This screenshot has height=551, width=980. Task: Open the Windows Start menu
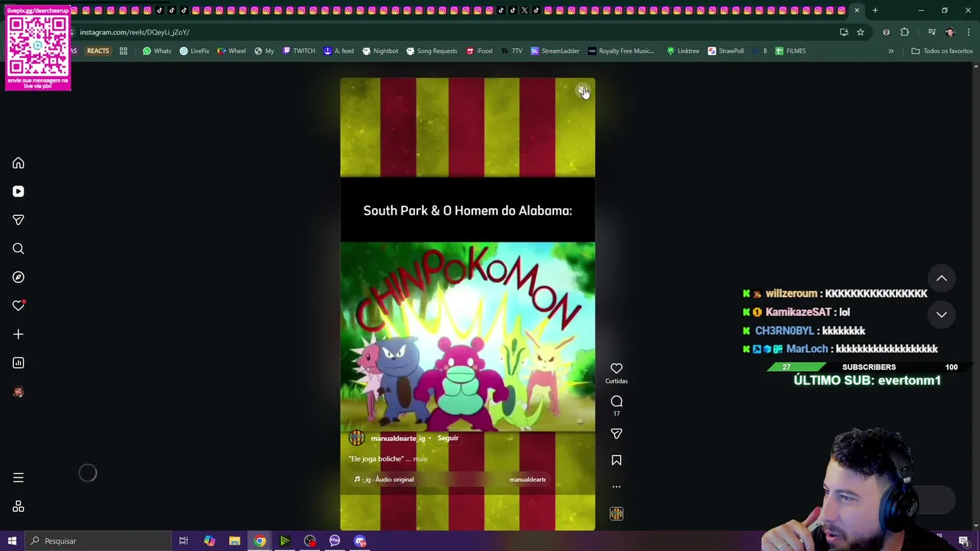click(12, 541)
